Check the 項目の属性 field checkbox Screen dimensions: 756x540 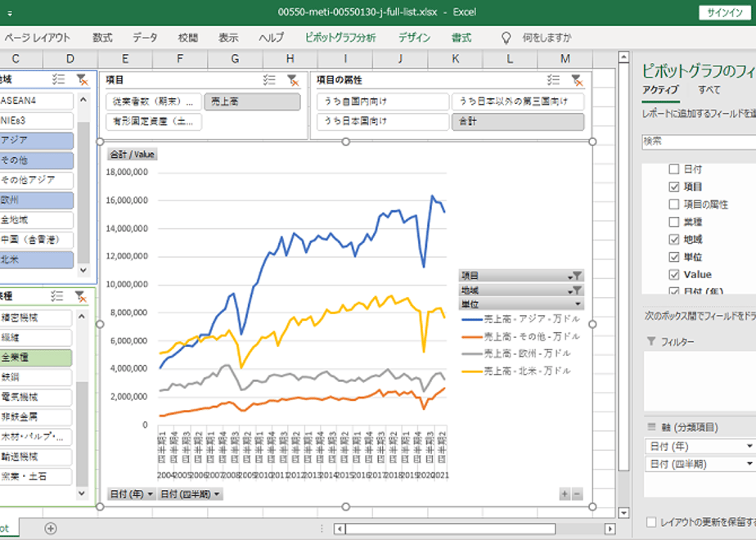674,205
